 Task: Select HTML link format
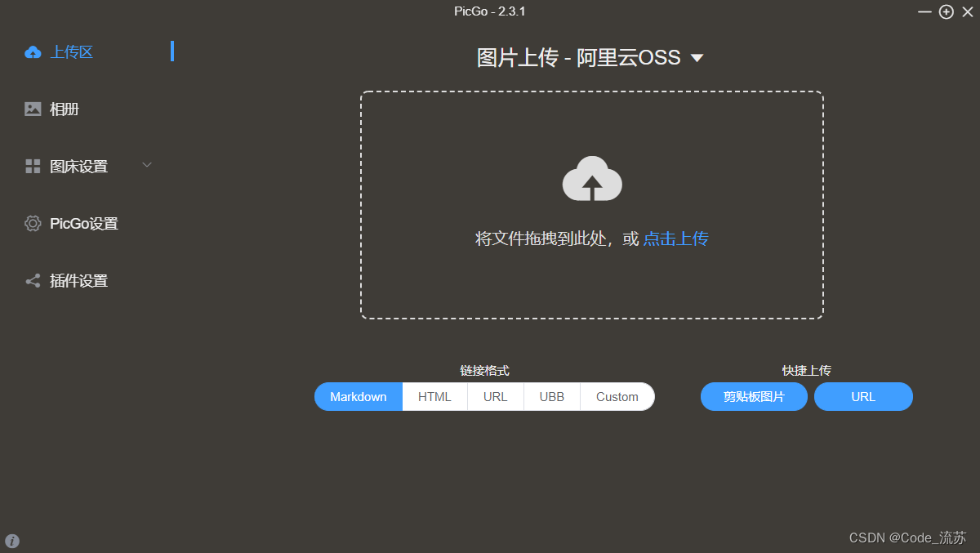(434, 396)
